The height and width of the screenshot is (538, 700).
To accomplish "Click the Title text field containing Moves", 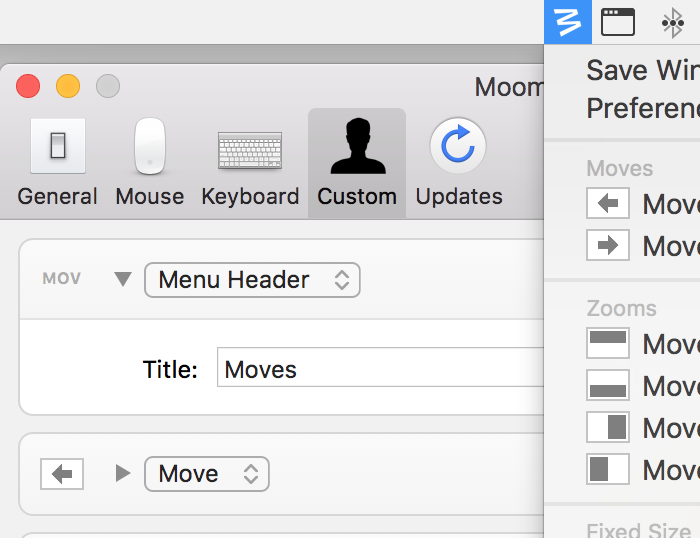I will point(380,370).
